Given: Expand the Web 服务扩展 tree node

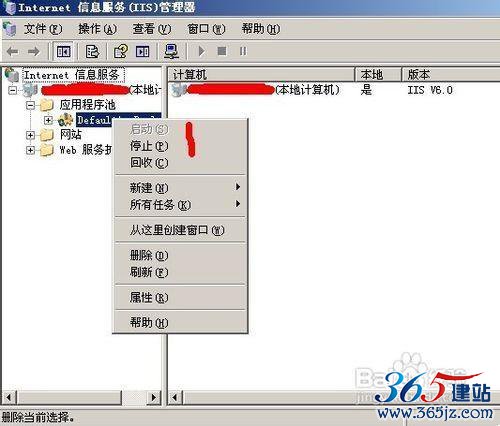Looking at the screenshot, I should point(30,150).
